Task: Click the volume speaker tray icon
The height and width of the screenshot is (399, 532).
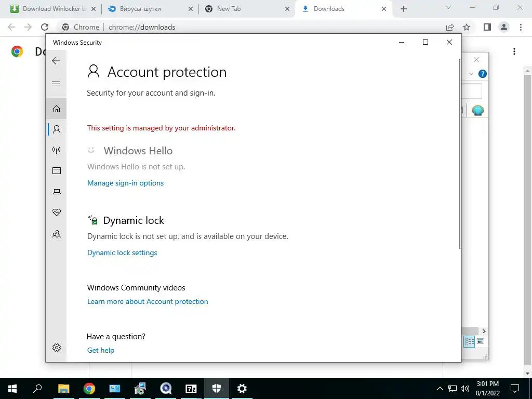Action: point(465,389)
